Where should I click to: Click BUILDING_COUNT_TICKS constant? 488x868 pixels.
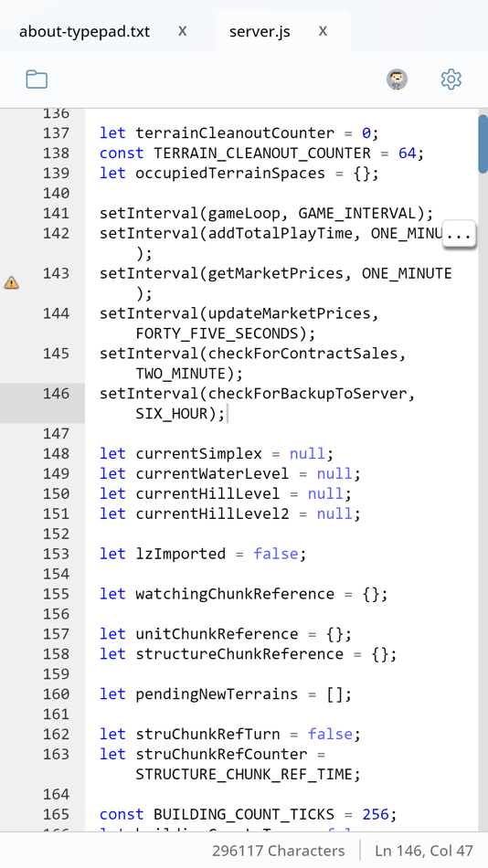[x=244, y=814]
